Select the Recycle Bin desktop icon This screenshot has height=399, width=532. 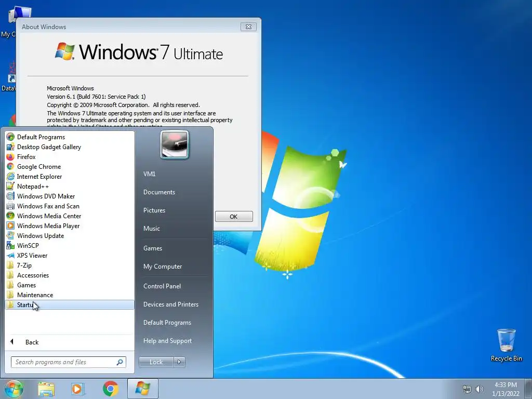coord(506,345)
